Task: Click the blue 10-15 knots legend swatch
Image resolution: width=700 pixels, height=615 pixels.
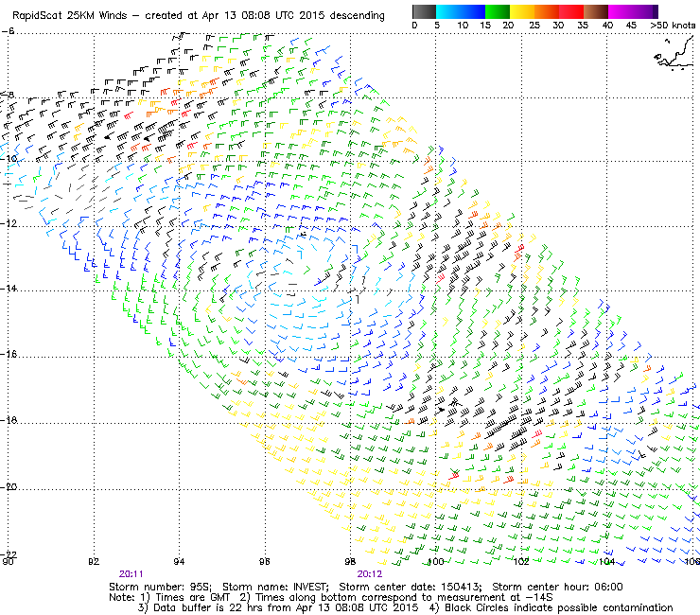Action: pos(473,11)
